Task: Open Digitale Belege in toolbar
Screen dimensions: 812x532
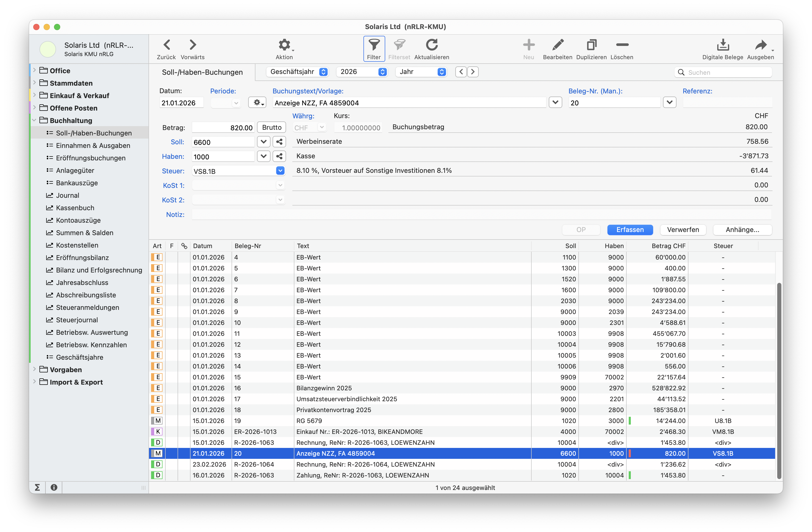Action: [x=723, y=45]
